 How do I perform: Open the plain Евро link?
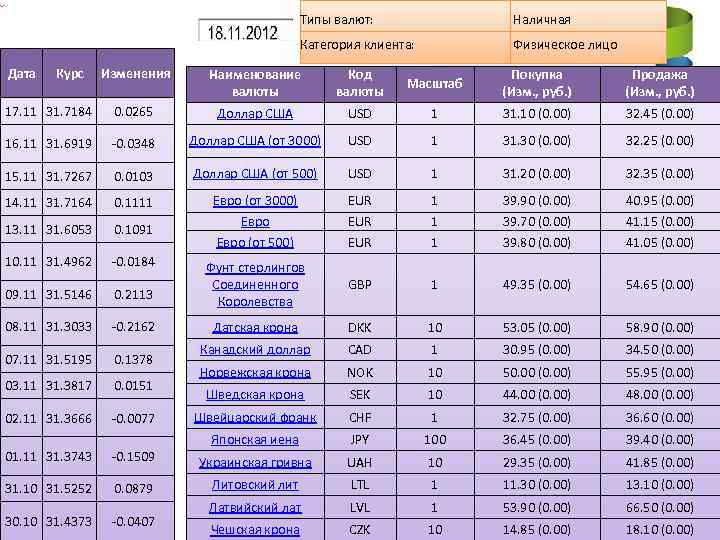(255, 222)
